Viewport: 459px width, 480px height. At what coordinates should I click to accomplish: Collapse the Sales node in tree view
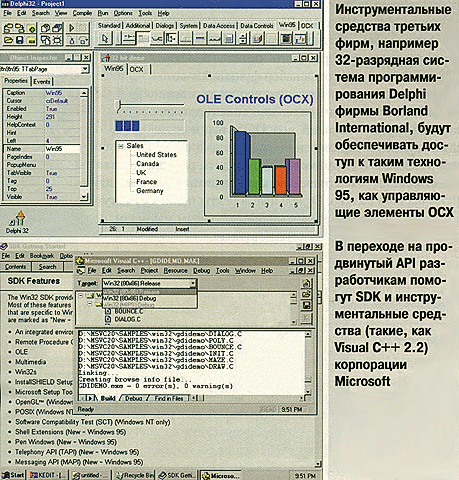click(121, 146)
